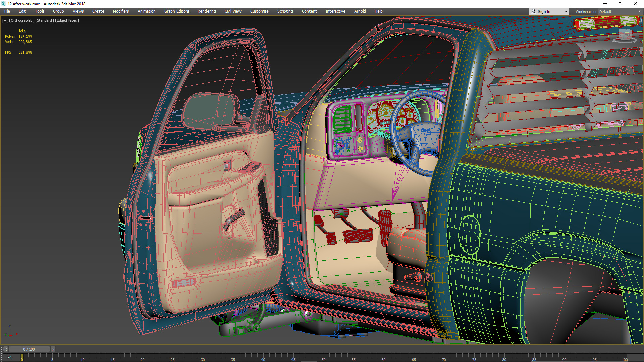Open the Graph Editors menu
The image size is (644, 362).
tap(176, 11)
